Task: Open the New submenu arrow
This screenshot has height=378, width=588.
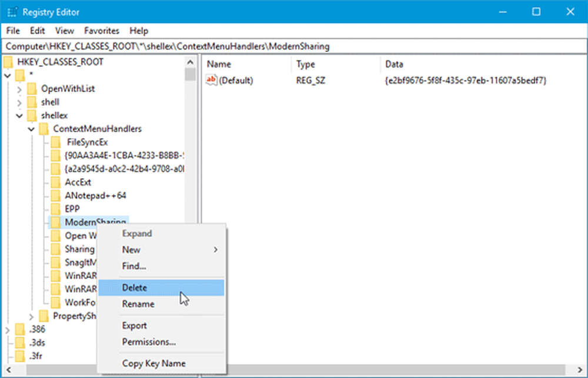Action: pyautogui.click(x=216, y=249)
